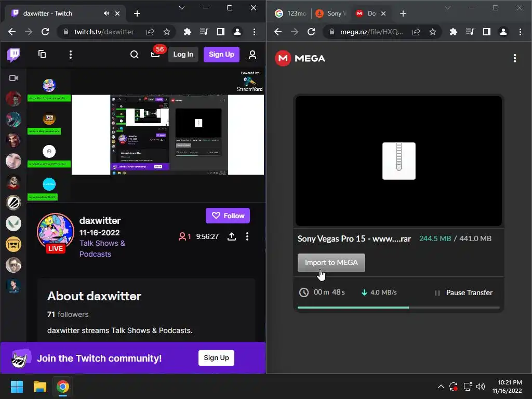This screenshot has width=532, height=399.
Task: Share daxwitter stream upload icon
Action: pyautogui.click(x=232, y=236)
